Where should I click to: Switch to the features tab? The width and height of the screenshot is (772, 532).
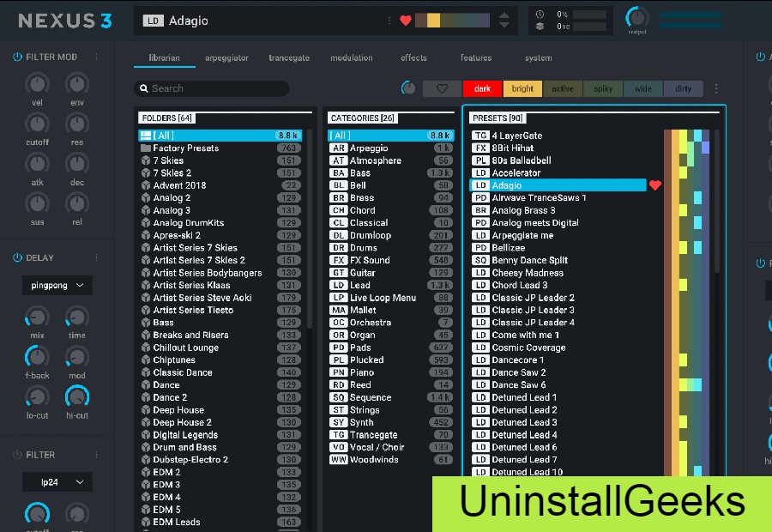click(476, 57)
